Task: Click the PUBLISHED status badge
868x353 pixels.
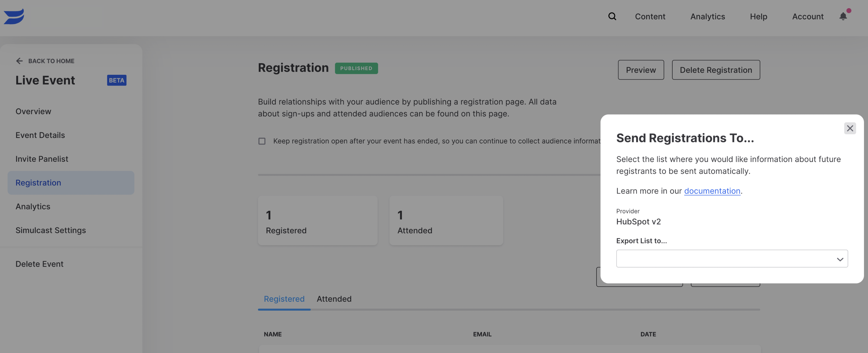Action: 356,68
